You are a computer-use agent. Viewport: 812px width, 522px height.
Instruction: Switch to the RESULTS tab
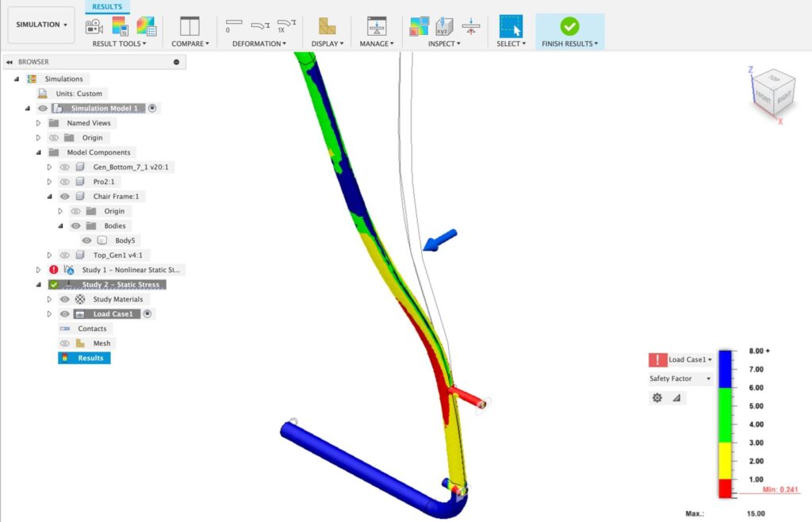[x=107, y=6]
